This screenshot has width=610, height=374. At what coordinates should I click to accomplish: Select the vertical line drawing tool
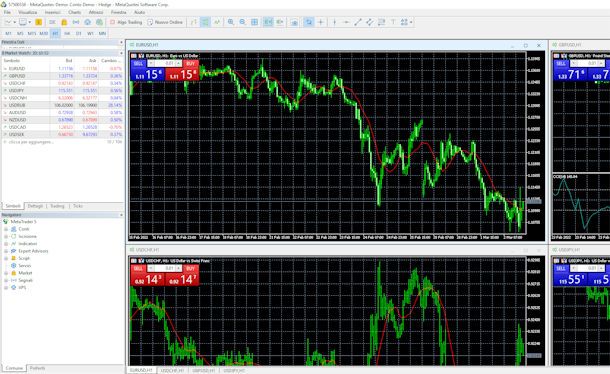(335, 22)
